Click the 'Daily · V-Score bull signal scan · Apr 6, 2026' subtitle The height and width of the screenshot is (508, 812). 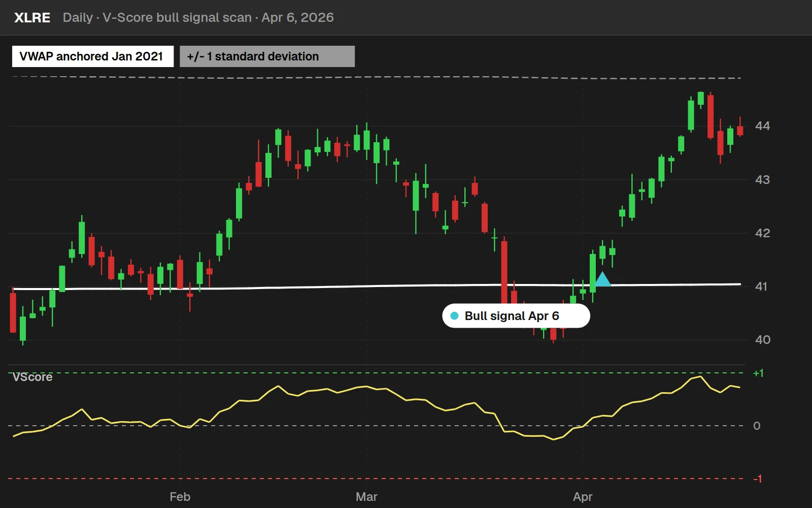(x=198, y=18)
